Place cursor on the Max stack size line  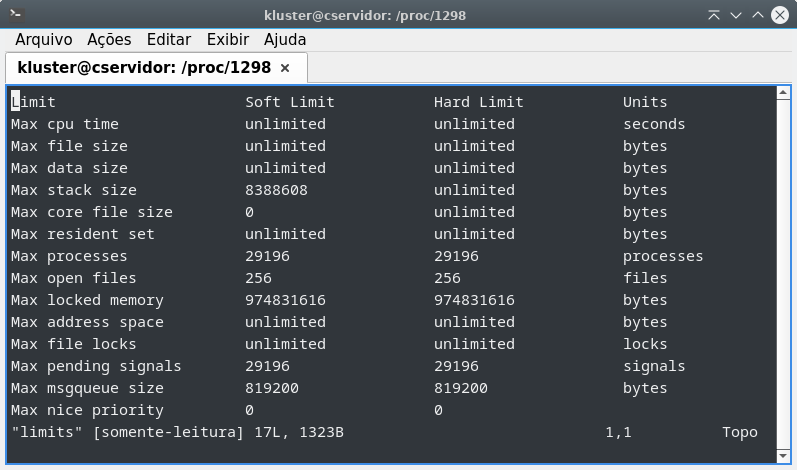click(x=73, y=190)
